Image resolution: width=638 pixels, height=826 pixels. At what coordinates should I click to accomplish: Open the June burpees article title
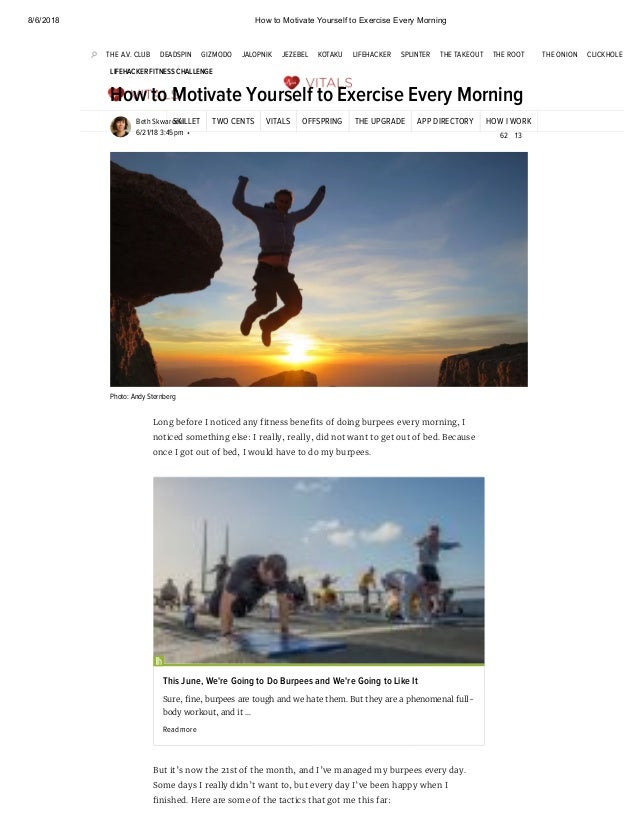pyautogui.click(x=290, y=681)
